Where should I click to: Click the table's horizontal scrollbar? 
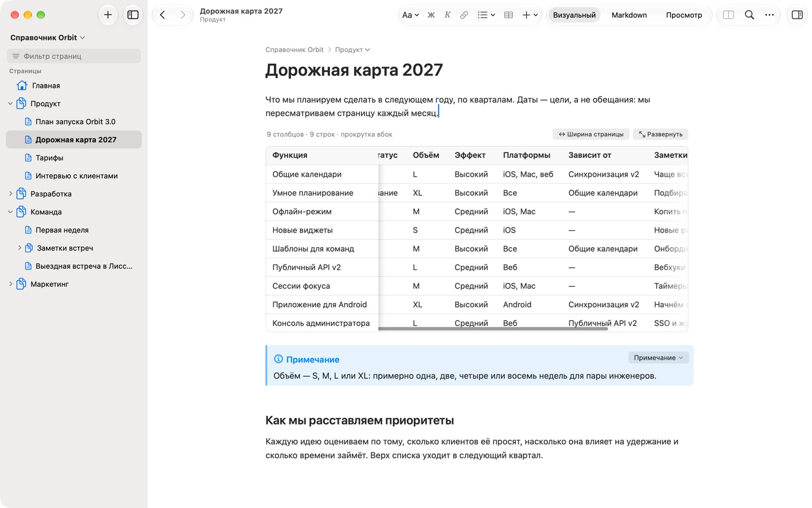pos(493,329)
